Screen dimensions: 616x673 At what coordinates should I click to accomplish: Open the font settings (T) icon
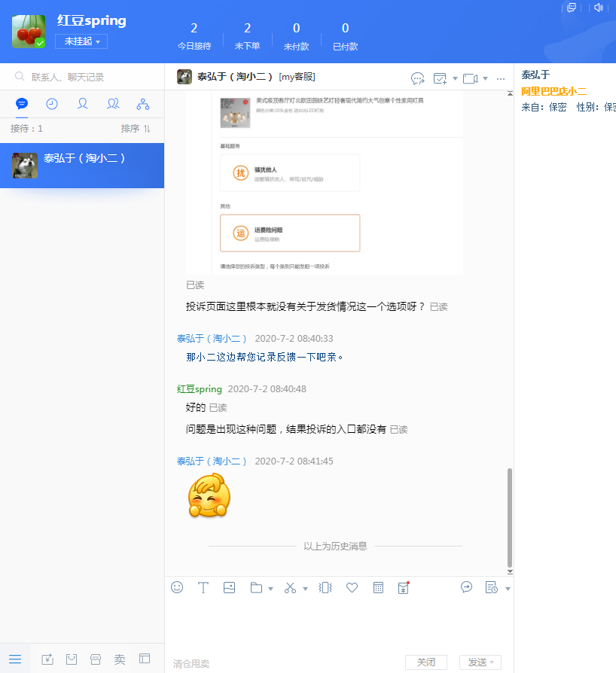click(x=203, y=588)
